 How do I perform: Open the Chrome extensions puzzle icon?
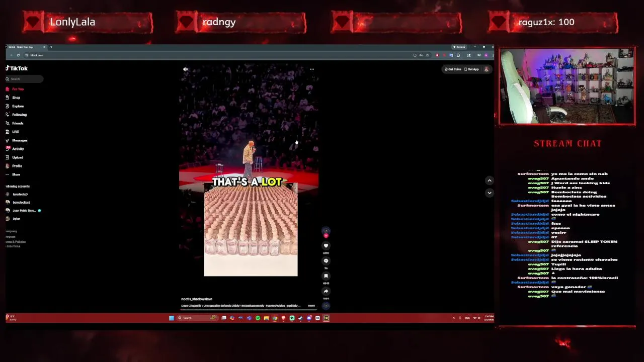pyautogui.click(x=458, y=55)
